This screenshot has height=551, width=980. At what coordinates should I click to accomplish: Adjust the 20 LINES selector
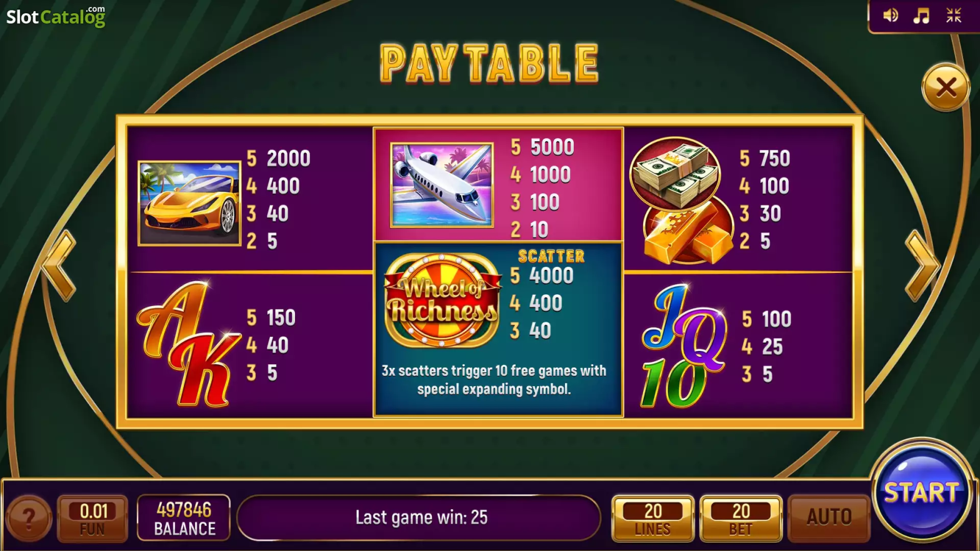click(652, 519)
